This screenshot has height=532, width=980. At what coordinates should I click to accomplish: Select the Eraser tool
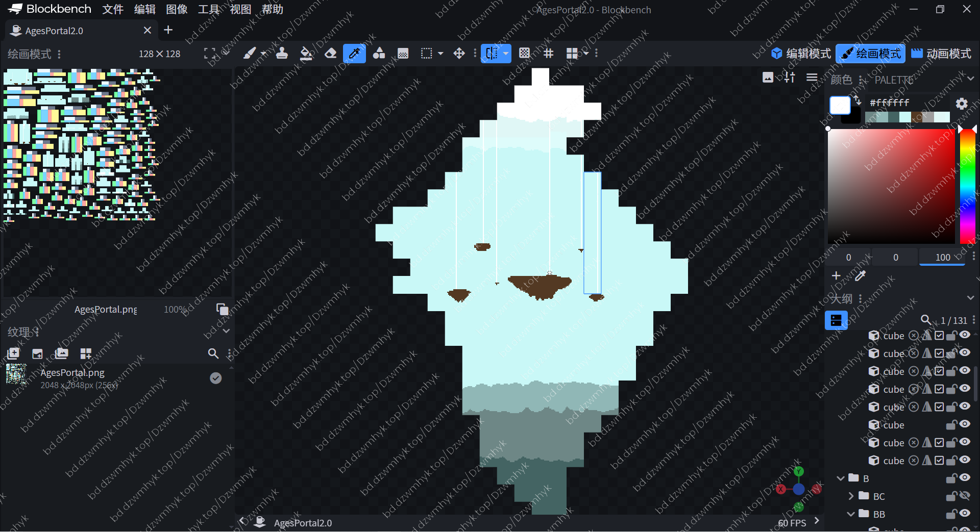pos(330,54)
